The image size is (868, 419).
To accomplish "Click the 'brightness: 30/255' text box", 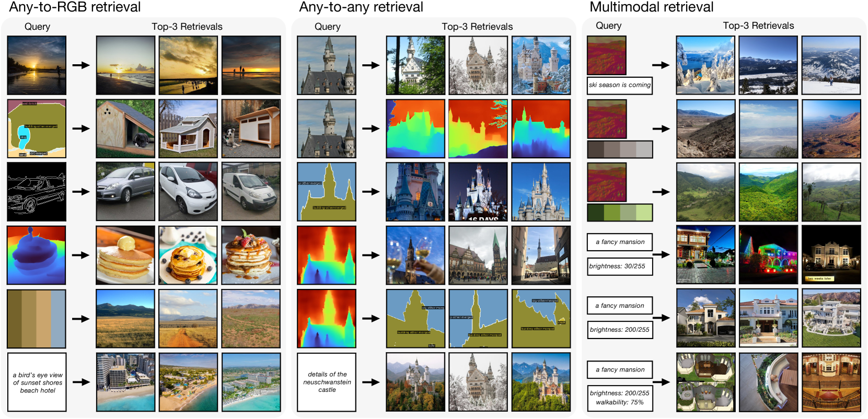I will 620,266.
